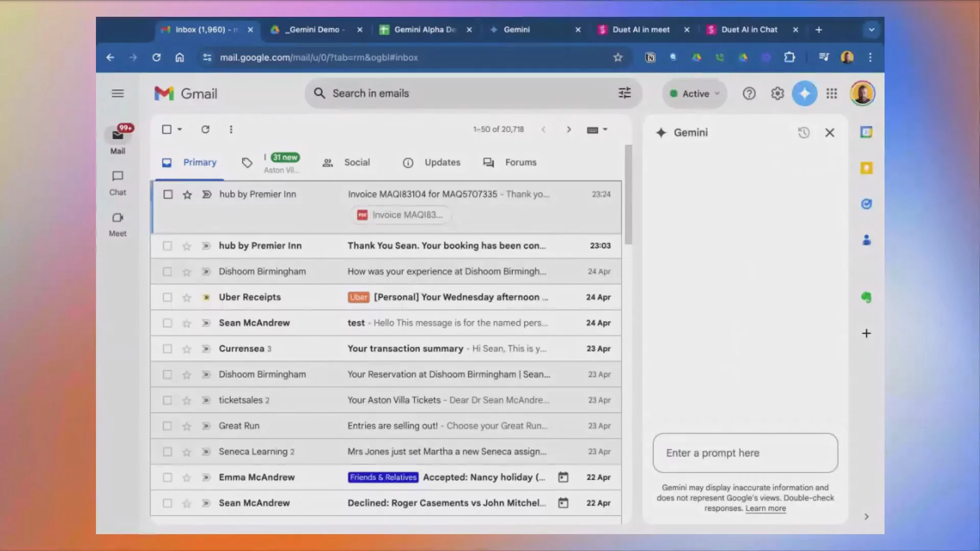Open the Support help icon
The height and width of the screenshot is (551, 980).
tap(749, 93)
